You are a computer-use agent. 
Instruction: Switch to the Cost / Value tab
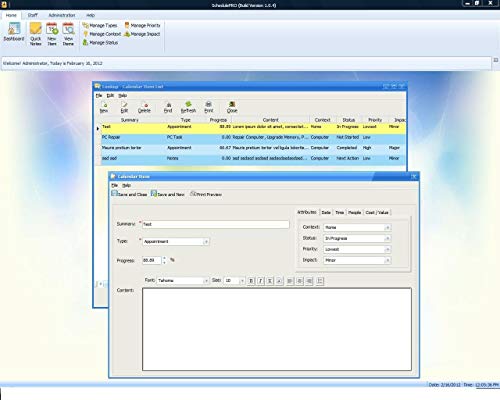point(377,212)
